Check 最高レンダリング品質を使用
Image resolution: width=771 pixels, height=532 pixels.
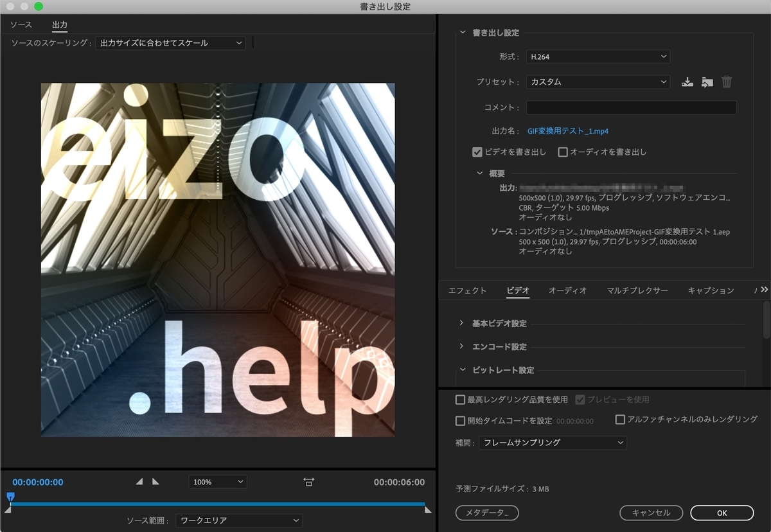click(460, 399)
